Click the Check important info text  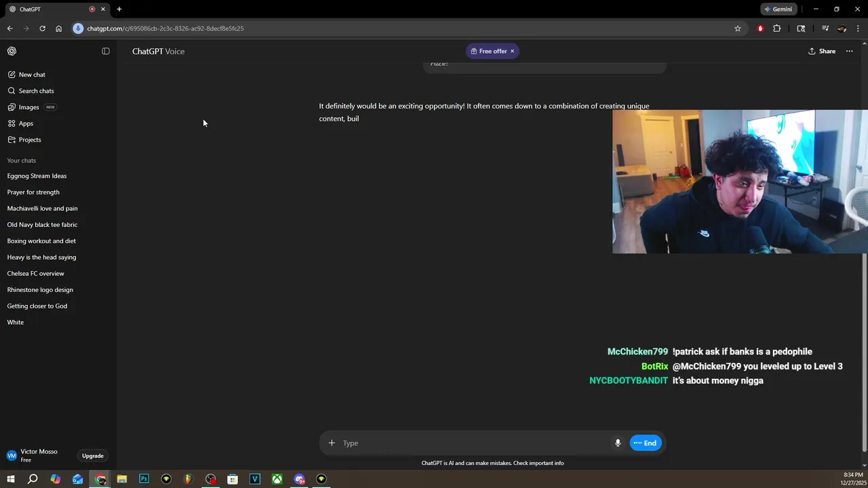coord(538,464)
